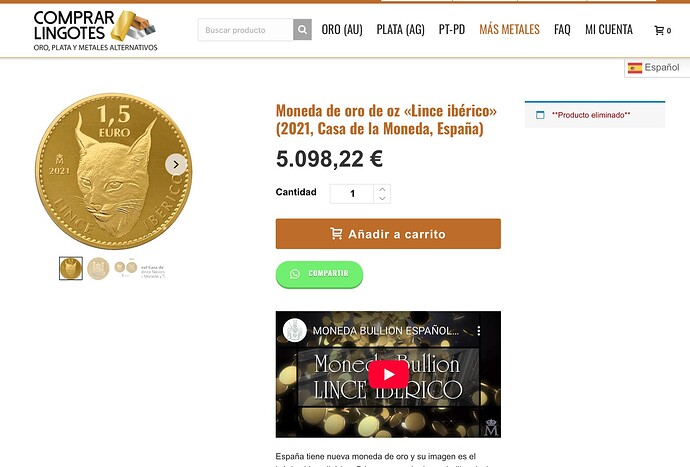Open the shopping cart icon

click(x=659, y=30)
